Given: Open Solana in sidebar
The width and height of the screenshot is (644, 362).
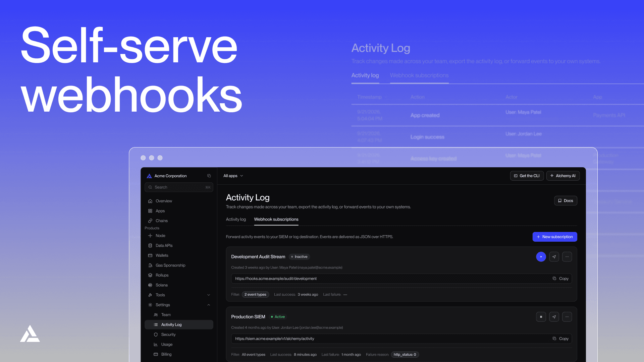Looking at the screenshot, I should click(161, 285).
